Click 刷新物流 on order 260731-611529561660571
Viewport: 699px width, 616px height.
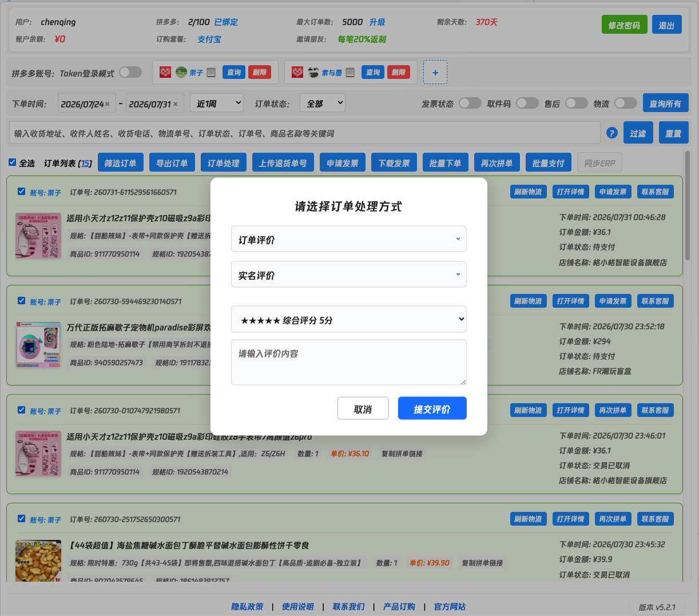point(528,192)
